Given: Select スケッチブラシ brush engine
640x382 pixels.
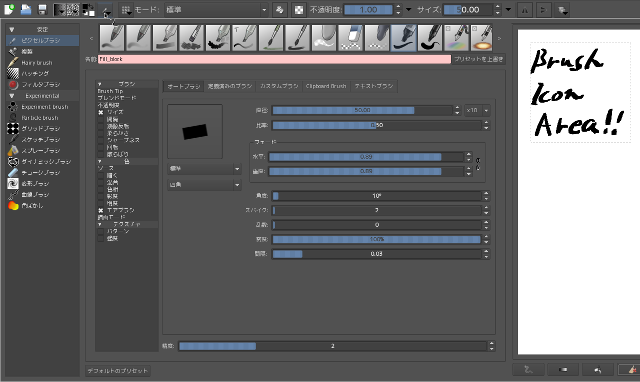Looking at the screenshot, I should [42, 140].
